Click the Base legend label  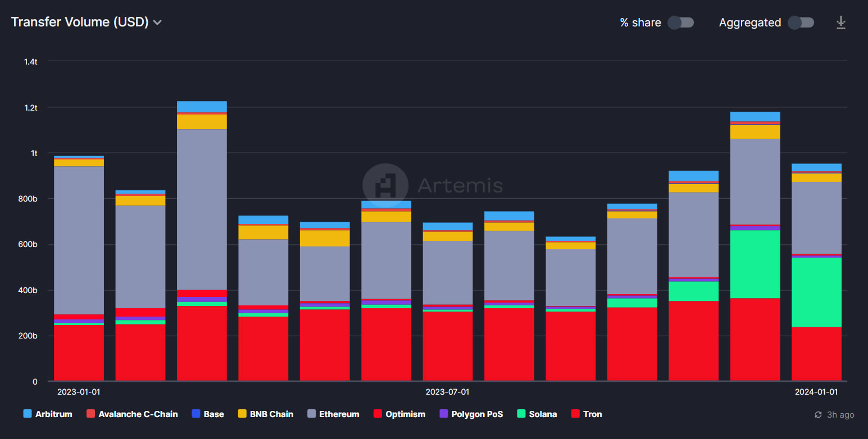(213, 414)
